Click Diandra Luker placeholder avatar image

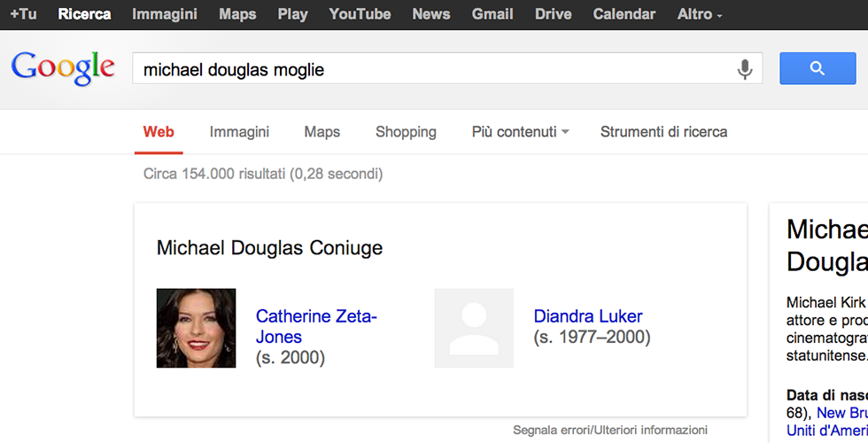473,328
